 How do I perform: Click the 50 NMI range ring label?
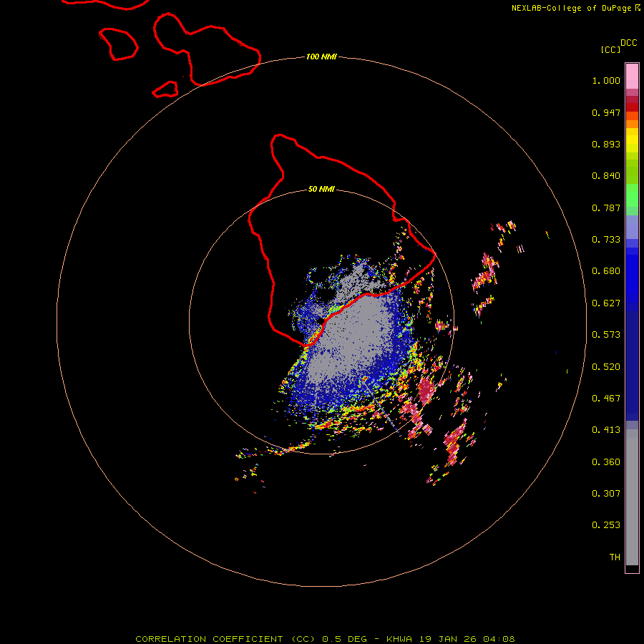pyautogui.click(x=321, y=190)
